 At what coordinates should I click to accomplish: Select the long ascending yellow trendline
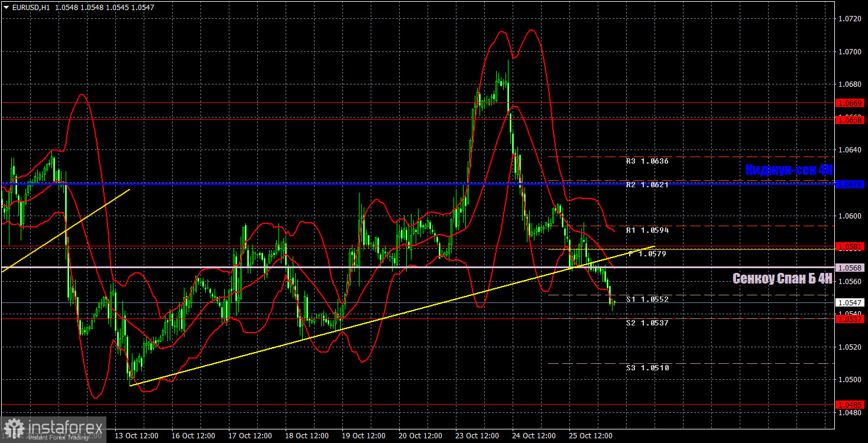[x=392, y=316]
